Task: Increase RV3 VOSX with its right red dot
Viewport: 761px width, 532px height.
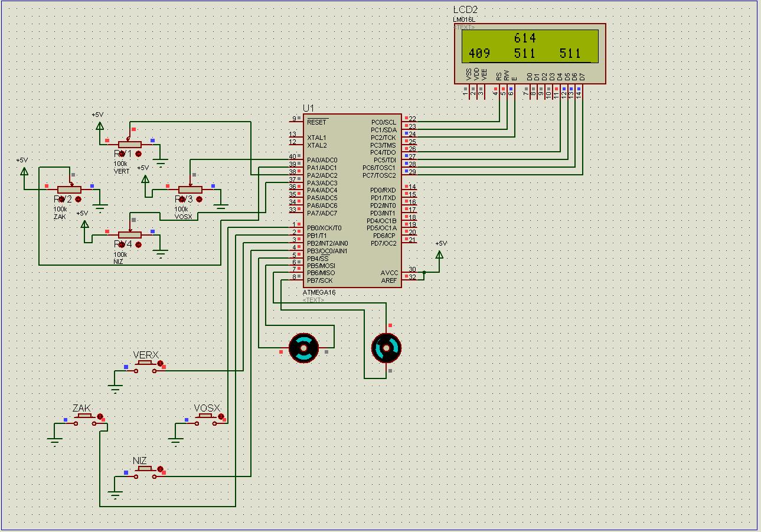Action: coord(199,200)
